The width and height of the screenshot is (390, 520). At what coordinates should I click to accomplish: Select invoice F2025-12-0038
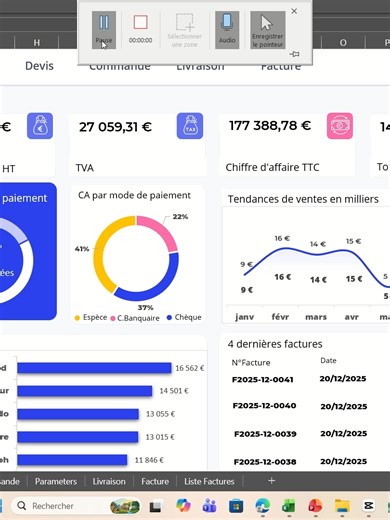point(265,462)
